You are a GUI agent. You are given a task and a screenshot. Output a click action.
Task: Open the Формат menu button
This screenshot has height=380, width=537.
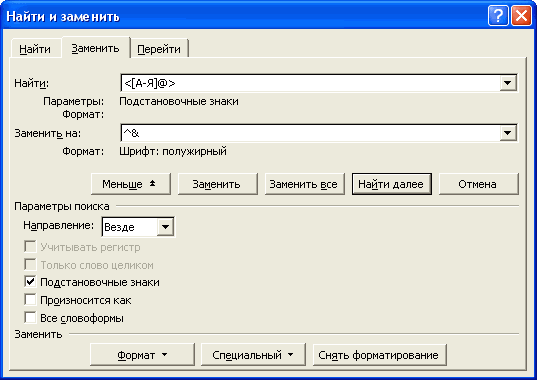tap(142, 355)
